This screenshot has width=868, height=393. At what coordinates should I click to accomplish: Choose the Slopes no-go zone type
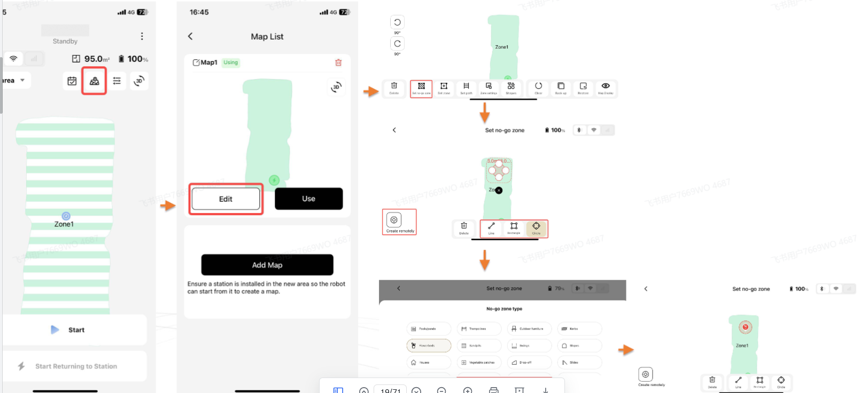(x=579, y=345)
